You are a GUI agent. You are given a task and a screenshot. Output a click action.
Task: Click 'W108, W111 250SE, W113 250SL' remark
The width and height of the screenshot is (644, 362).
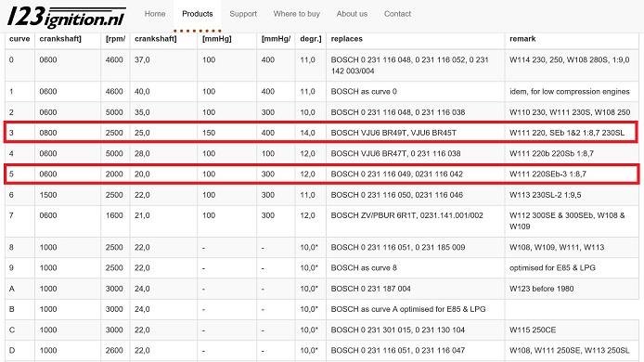click(x=569, y=350)
